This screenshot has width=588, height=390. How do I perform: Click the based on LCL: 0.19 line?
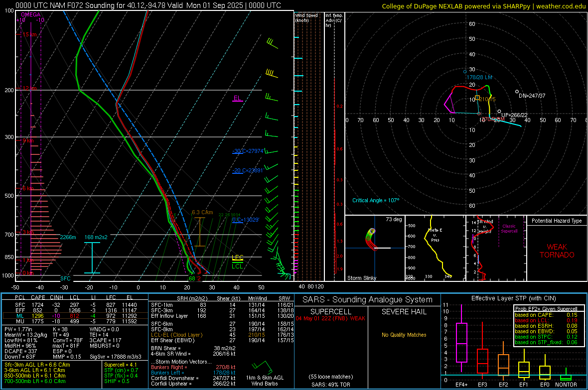(x=546, y=321)
